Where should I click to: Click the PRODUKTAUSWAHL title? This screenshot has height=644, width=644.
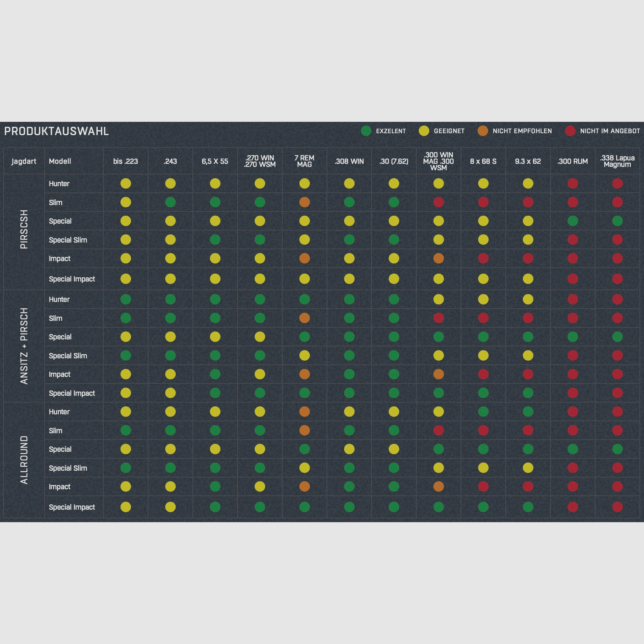pos(56,131)
